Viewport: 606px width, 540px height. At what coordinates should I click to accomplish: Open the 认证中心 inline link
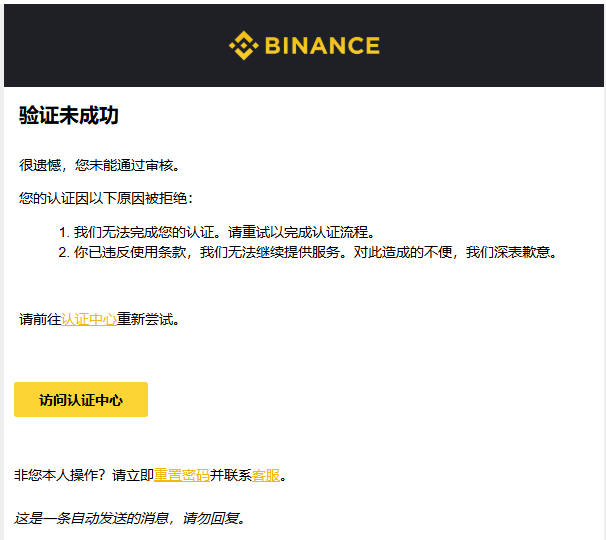tap(89, 320)
